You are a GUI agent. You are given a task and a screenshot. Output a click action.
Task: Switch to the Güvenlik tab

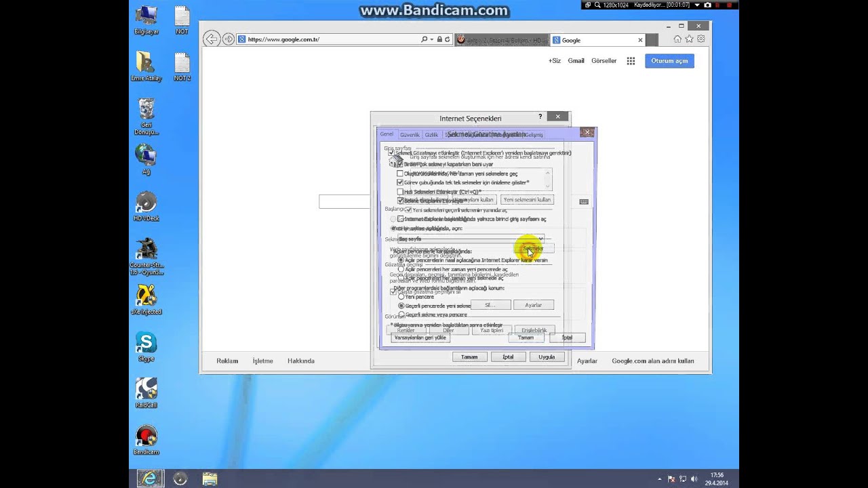click(410, 135)
